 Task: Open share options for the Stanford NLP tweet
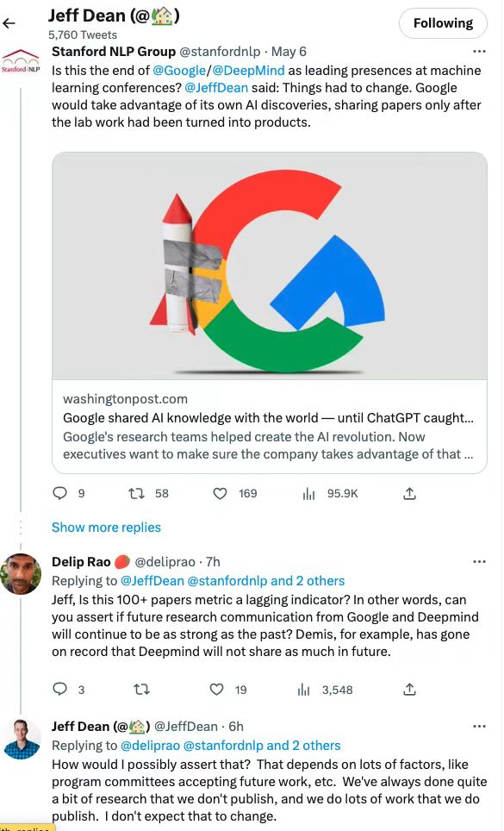pos(409,492)
